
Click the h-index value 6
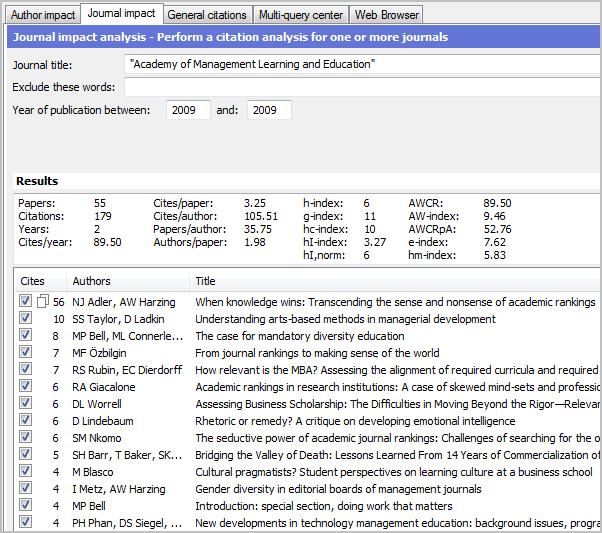pos(366,203)
